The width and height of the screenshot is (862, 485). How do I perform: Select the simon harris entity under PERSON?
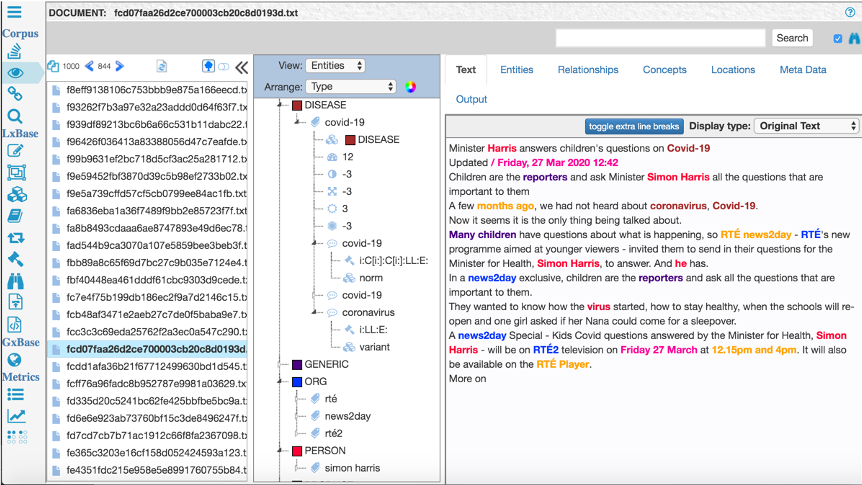coord(352,468)
